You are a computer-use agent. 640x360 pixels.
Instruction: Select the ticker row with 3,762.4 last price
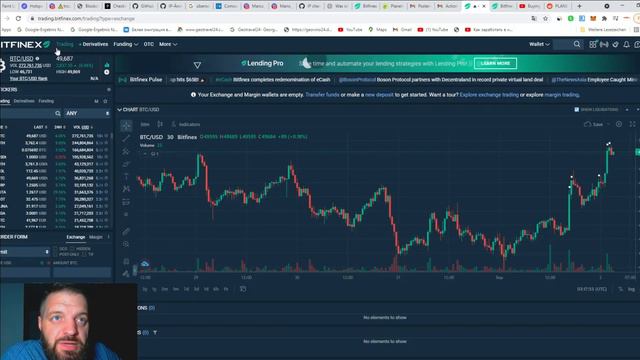coord(55,143)
